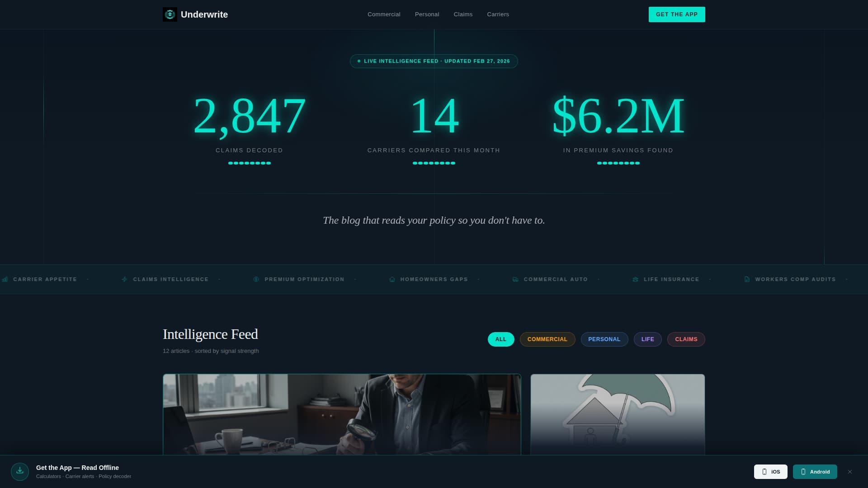The height and width of the screenshot is (488, 868).
Task: Open the umbrella house article image
Action: (x=618, y=414)
